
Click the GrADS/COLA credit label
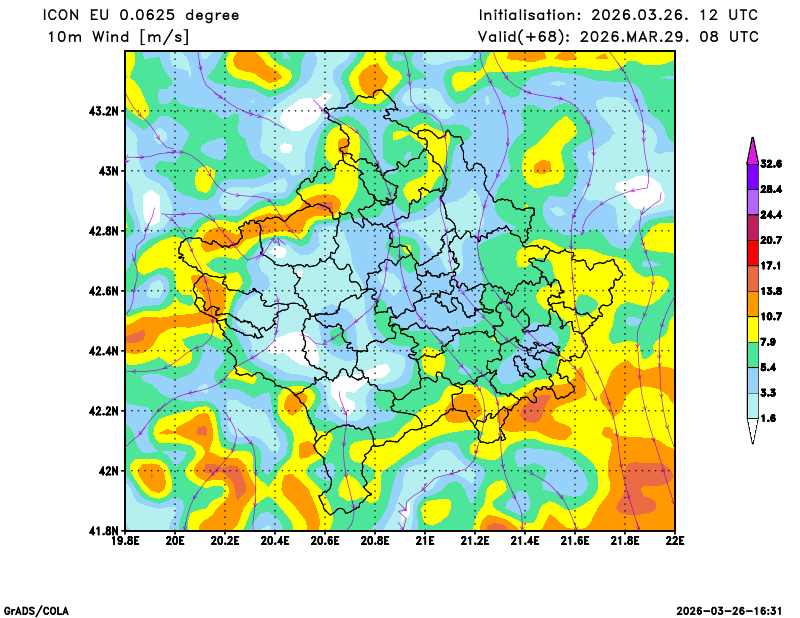(36, 610)
